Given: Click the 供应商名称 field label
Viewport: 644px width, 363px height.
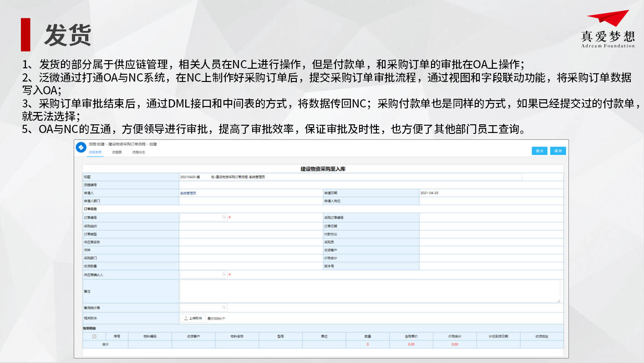Looking at the screenshot, I should [x=92, y=242].
